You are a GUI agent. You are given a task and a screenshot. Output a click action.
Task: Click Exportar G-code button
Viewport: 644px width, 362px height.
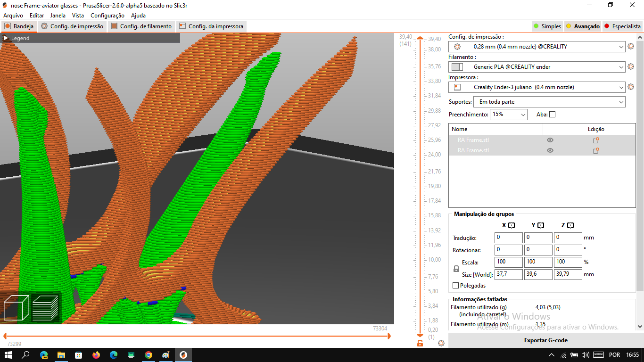(546, 340)
